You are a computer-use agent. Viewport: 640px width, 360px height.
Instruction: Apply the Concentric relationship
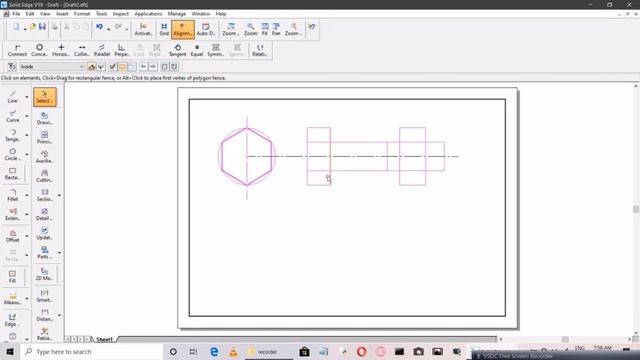click(40, 50)
